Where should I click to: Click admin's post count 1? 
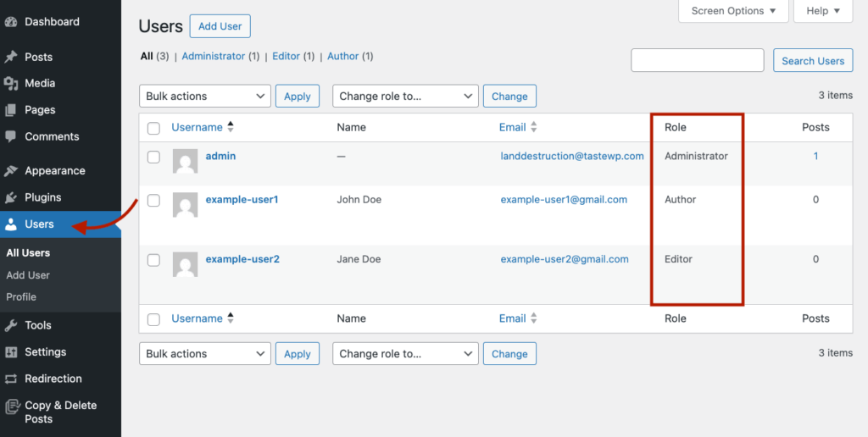[x=815, y=156]
